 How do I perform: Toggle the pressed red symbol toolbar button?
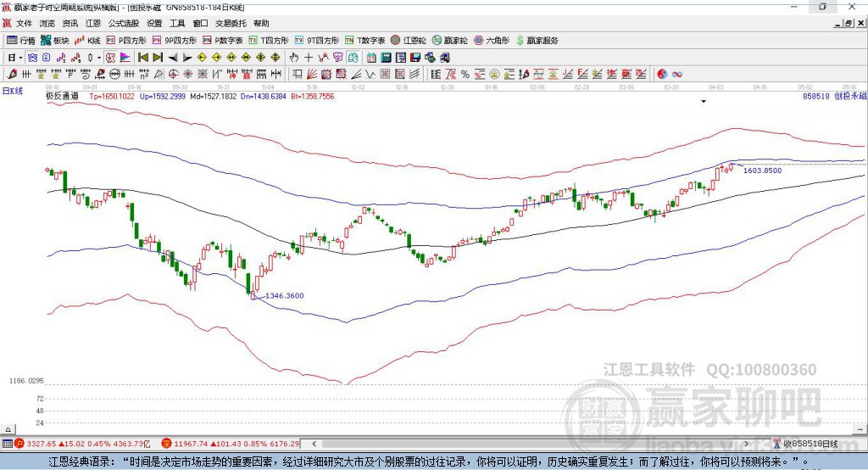(111, 58)
